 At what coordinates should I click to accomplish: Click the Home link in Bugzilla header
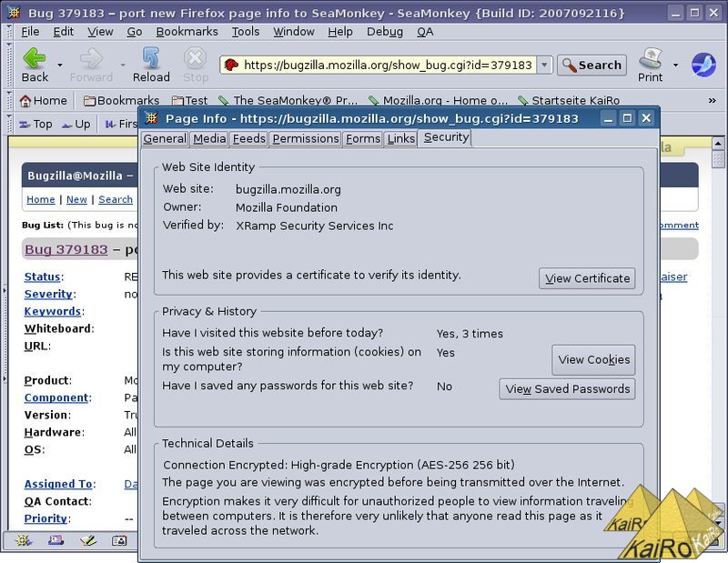click(x=40, y=199)
